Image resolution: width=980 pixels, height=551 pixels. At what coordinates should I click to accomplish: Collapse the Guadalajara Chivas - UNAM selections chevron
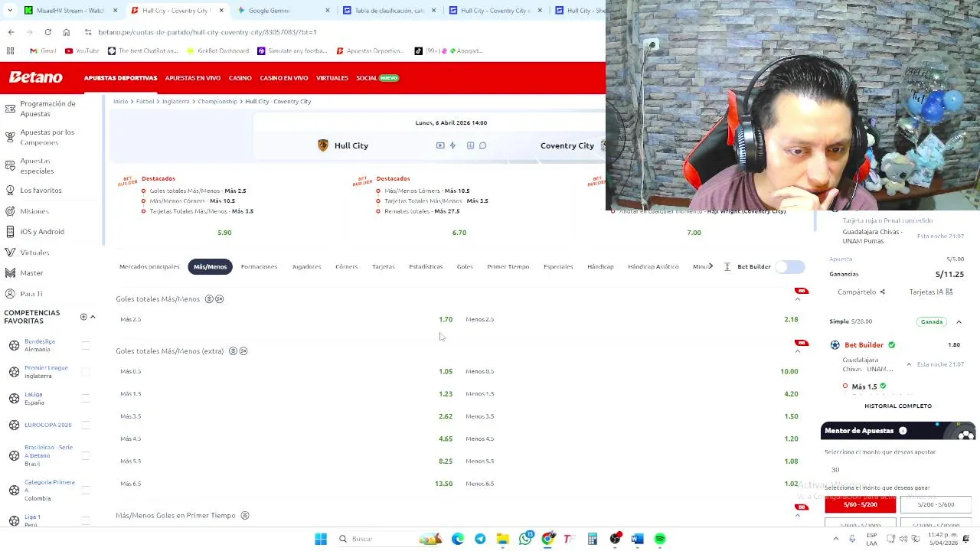pos(909,364)
